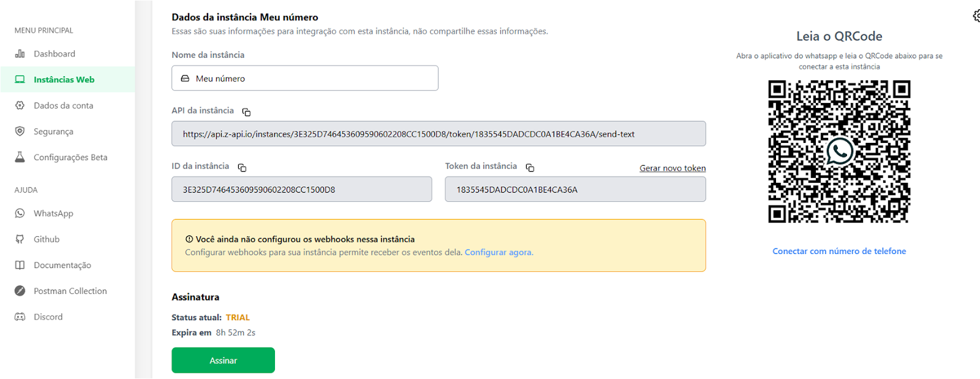Click Configurar agora link
Viewport: 980px width, 379px height.
click(499, 252)
